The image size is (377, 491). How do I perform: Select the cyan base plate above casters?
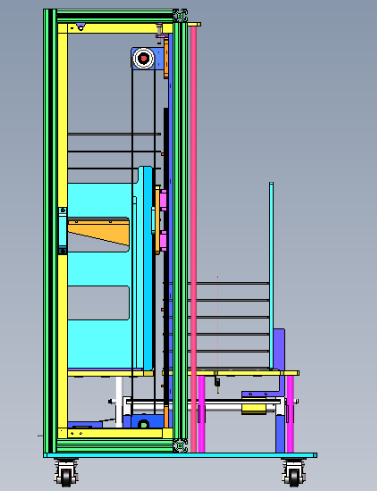click(x=180, y=455)
